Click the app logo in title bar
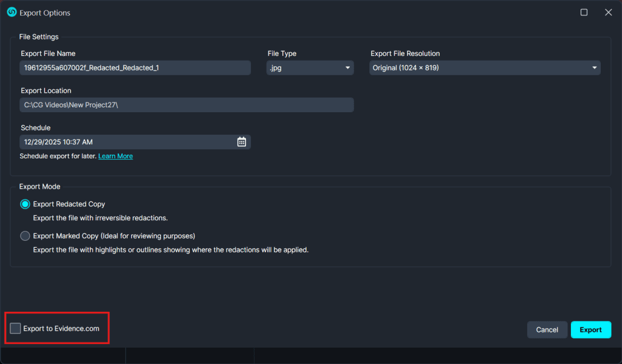 [12, 12]
